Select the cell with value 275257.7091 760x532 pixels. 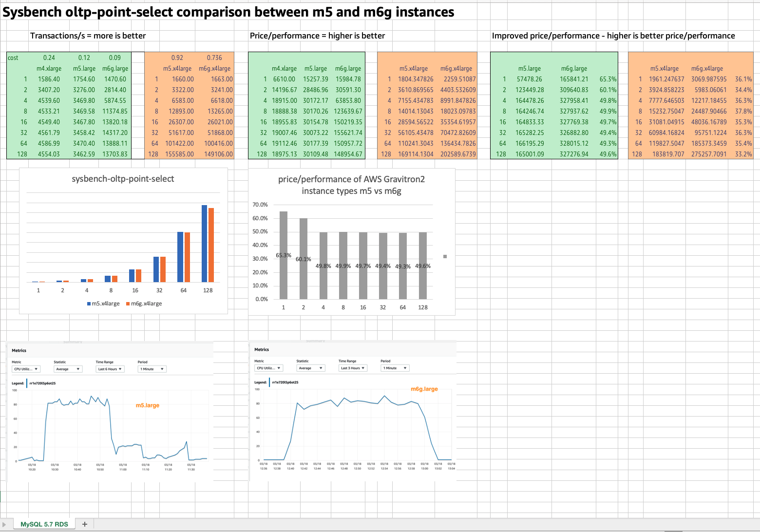click(709, 154)
